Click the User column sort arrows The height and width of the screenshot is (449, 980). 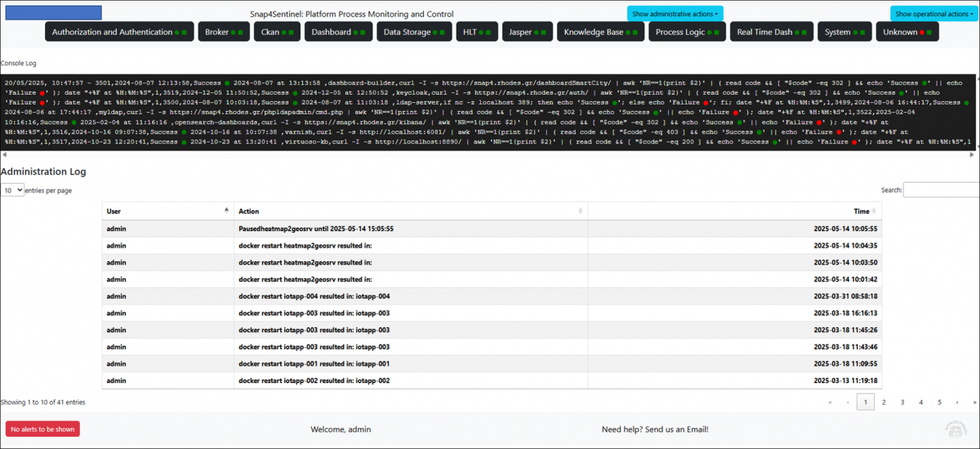tap(227, 211)
